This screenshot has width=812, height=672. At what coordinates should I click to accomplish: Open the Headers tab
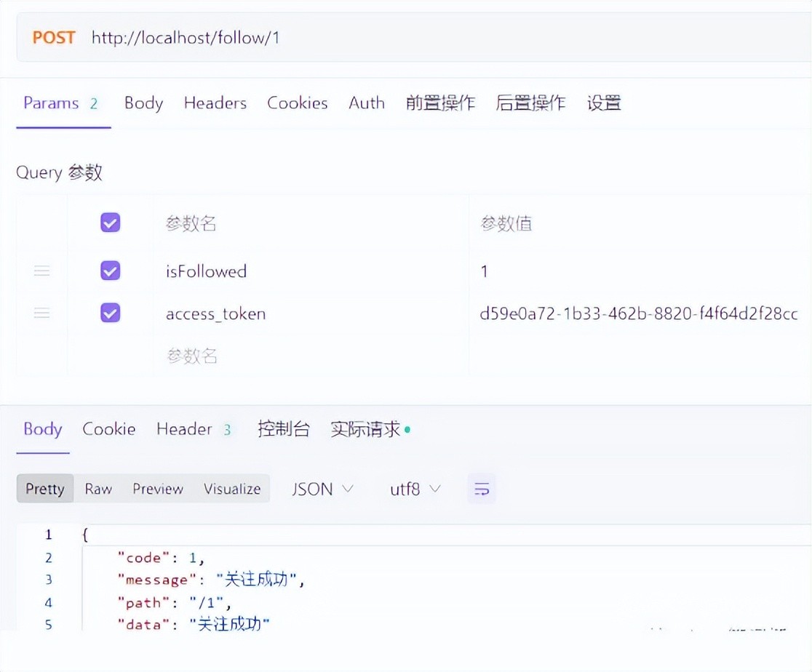(215, 103)
